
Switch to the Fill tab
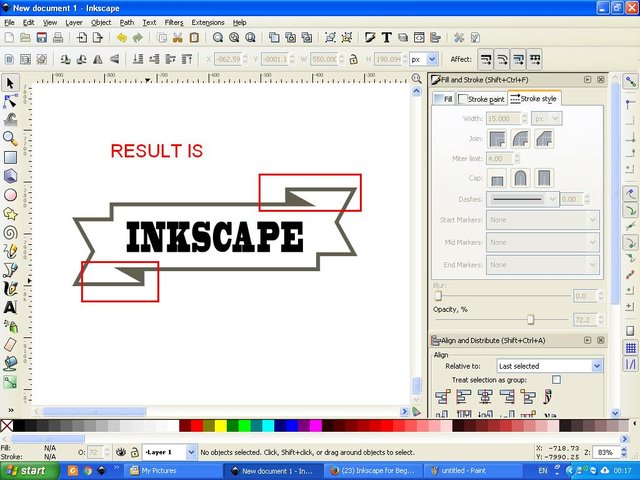tap(444, 99)
